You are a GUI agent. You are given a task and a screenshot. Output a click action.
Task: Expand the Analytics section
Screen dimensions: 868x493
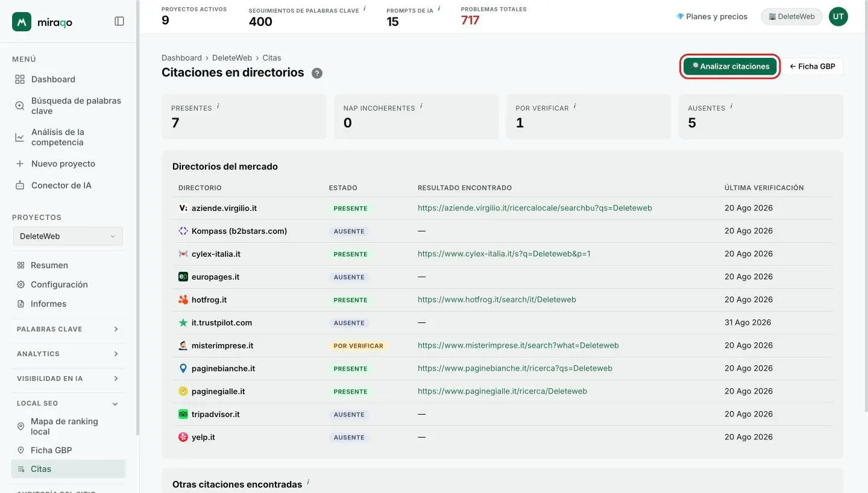click(x=68, y=354)
